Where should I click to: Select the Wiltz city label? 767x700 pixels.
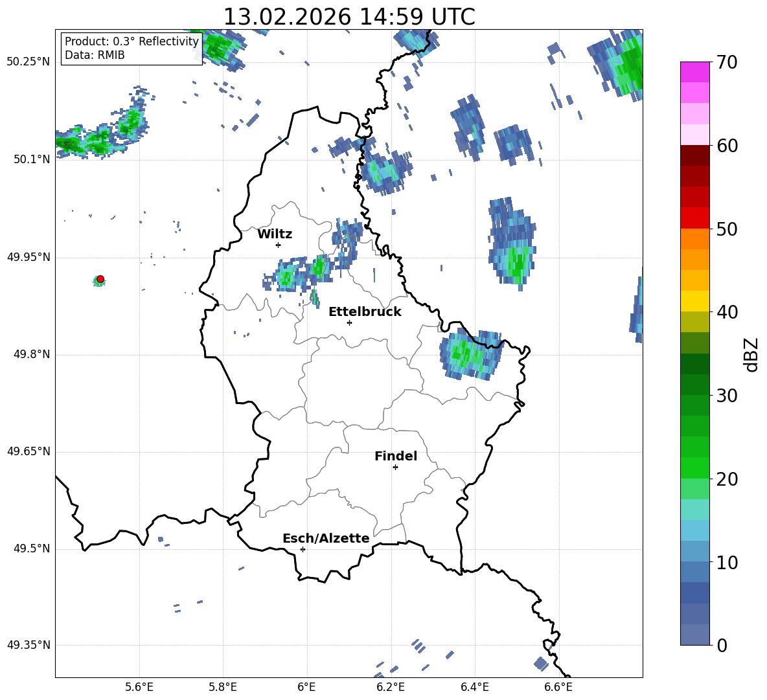point(275,234)
